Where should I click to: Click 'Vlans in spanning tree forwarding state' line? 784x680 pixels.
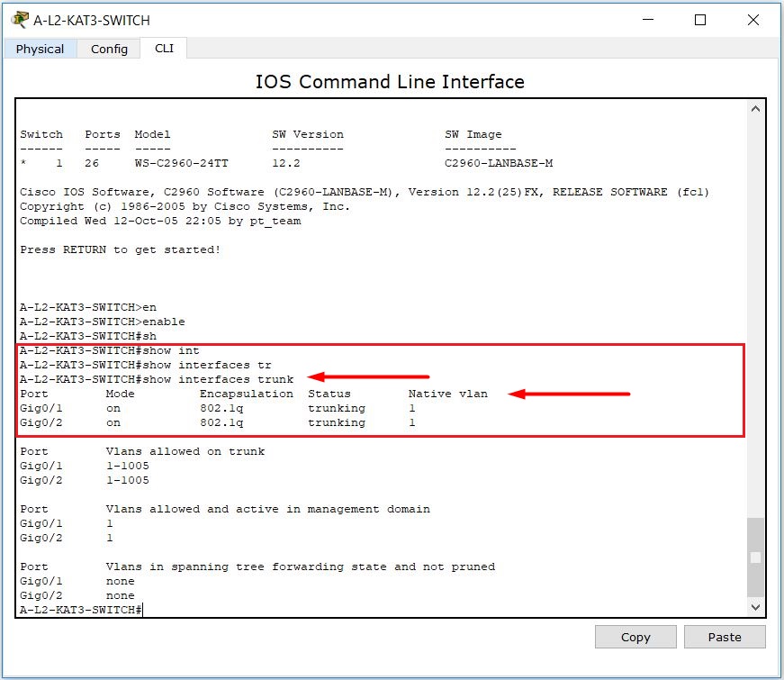click(x=300, y=567)
